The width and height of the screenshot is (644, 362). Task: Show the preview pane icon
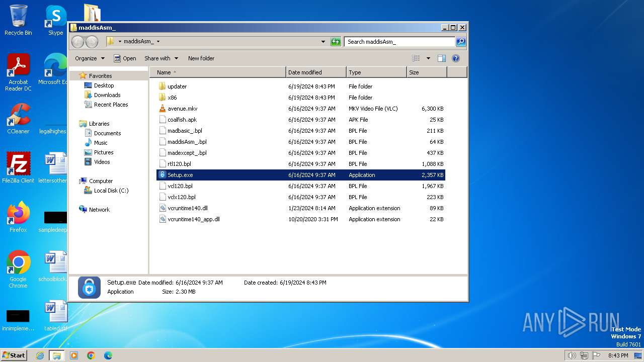pyautogui.click(x=441, y=58)
